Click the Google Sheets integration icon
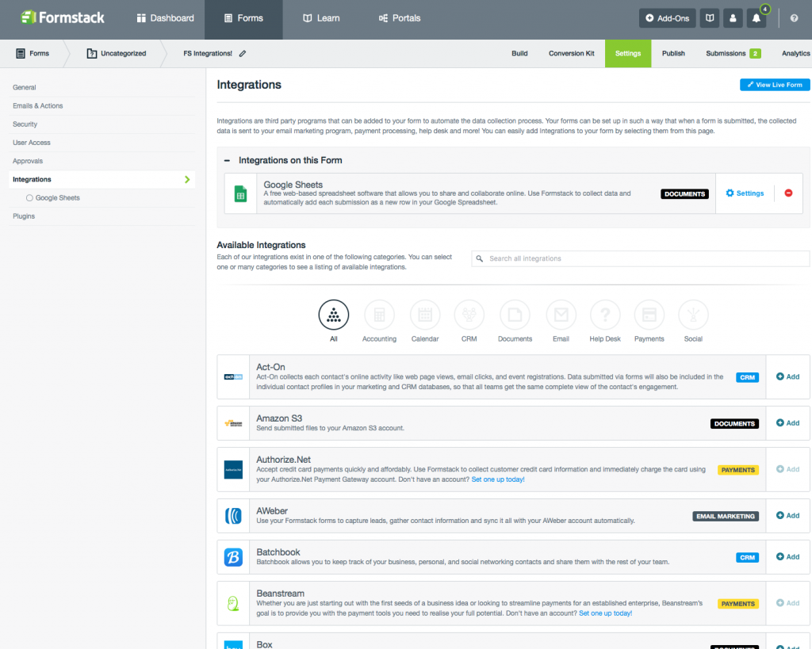Viewport: 812px width, 649px height. 241,193
